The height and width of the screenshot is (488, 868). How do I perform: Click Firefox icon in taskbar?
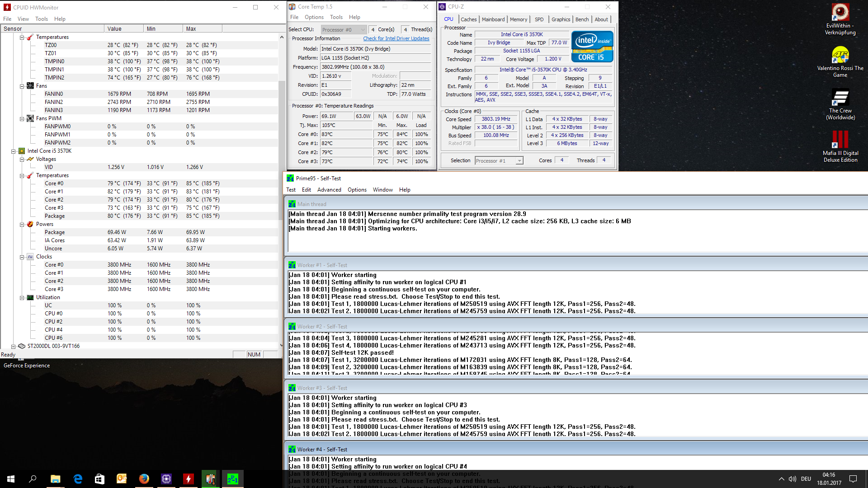tap(144, 479)
